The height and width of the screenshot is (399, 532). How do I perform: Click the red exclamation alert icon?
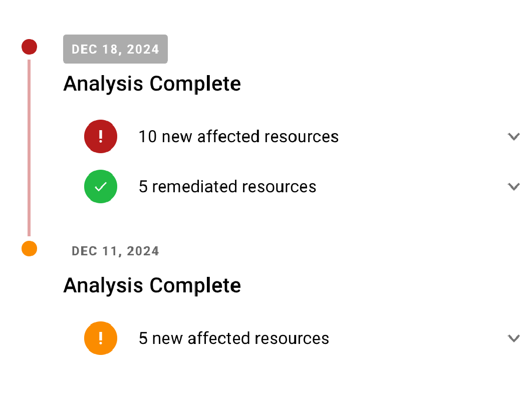pyautogui.click(x=101, y=136)
